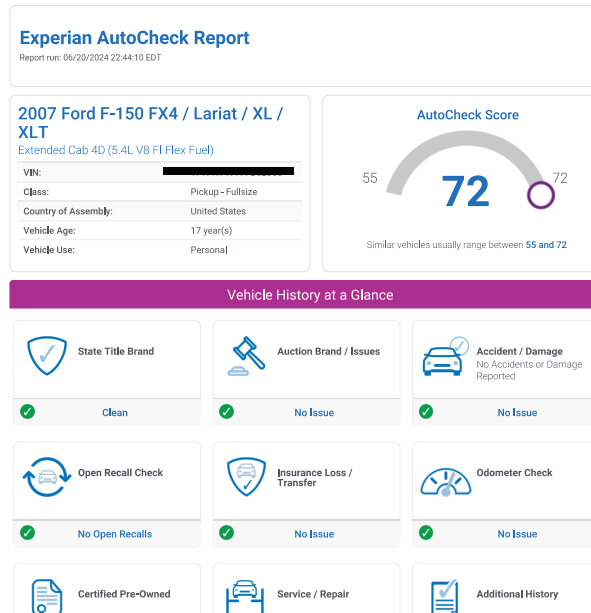The height and width of the screenshot is (613, 591).
Task: Click the Additional History label
Action: 517,594
